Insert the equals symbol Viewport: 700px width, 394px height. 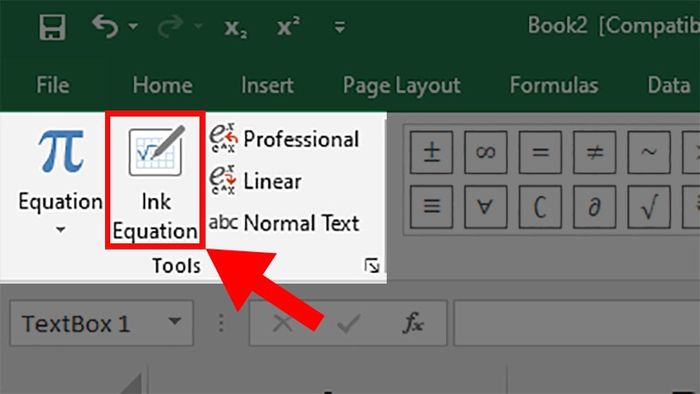[x=540, y=152]
